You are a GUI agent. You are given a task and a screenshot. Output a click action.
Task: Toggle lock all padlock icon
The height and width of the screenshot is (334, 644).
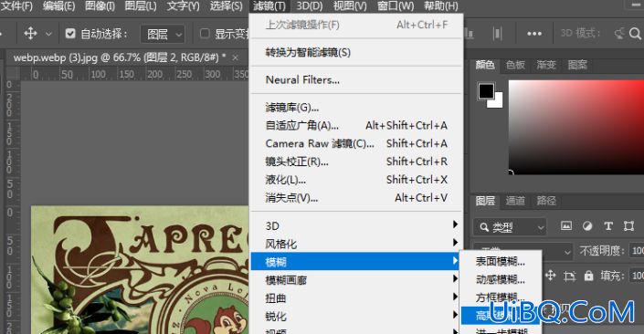[x=588, y=276]
